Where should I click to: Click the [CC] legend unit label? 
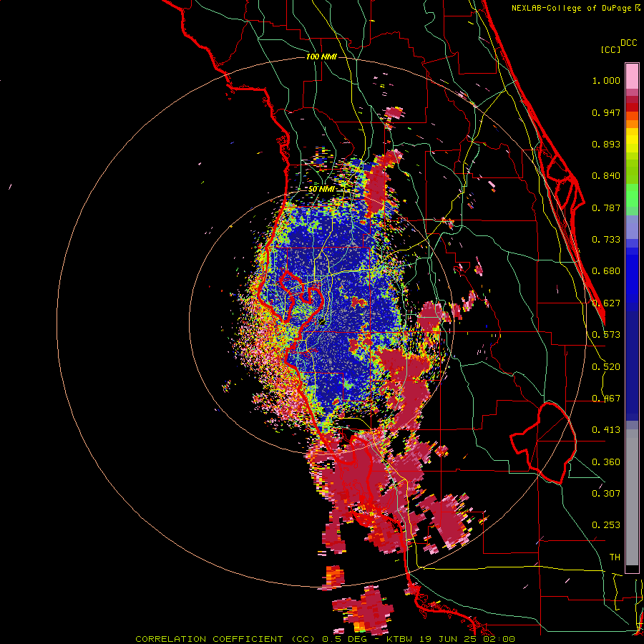pyautogui.click(x=610, y=49)
